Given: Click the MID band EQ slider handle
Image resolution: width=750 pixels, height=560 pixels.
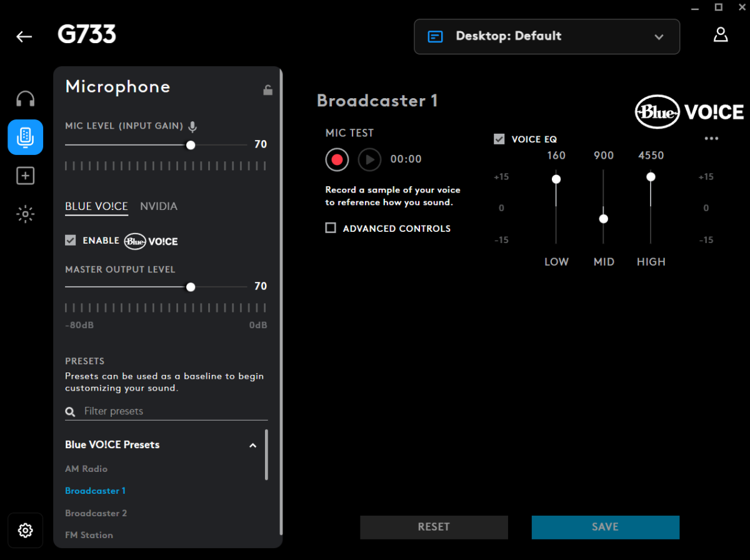Looking at the screenshot, I should (x=604, y=219).
